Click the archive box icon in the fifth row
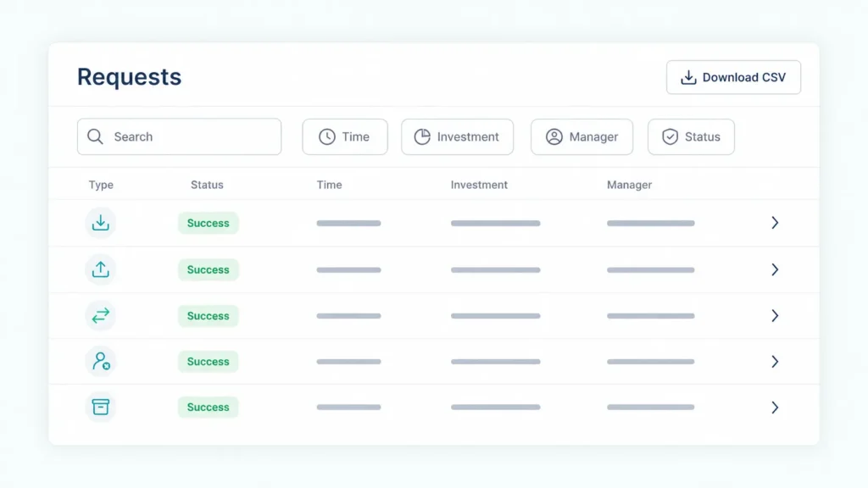This screenshot has height=488, width=868. [x=100, y=408]
